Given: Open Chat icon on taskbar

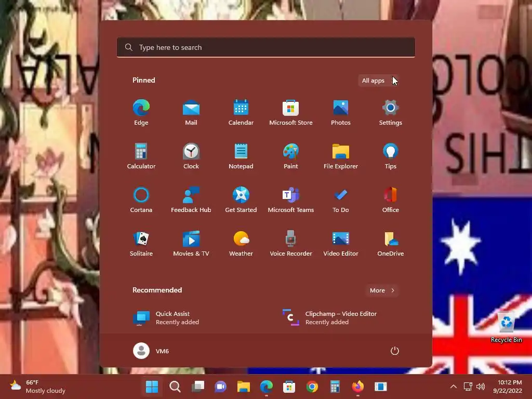Looking at the screenshot, I should [220, 387].
